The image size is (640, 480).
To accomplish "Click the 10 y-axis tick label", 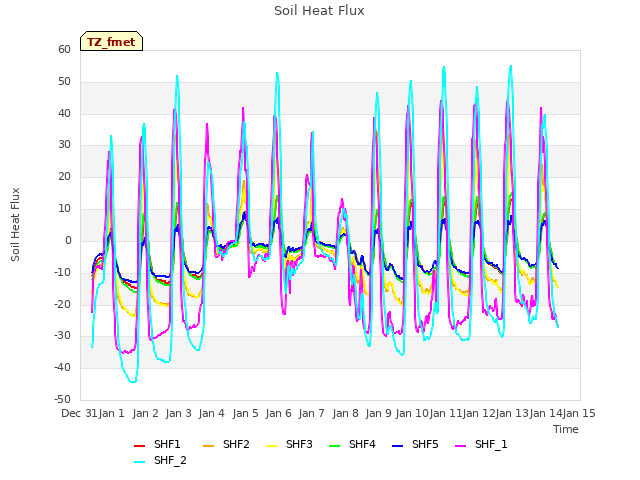I will pos(64,208).
